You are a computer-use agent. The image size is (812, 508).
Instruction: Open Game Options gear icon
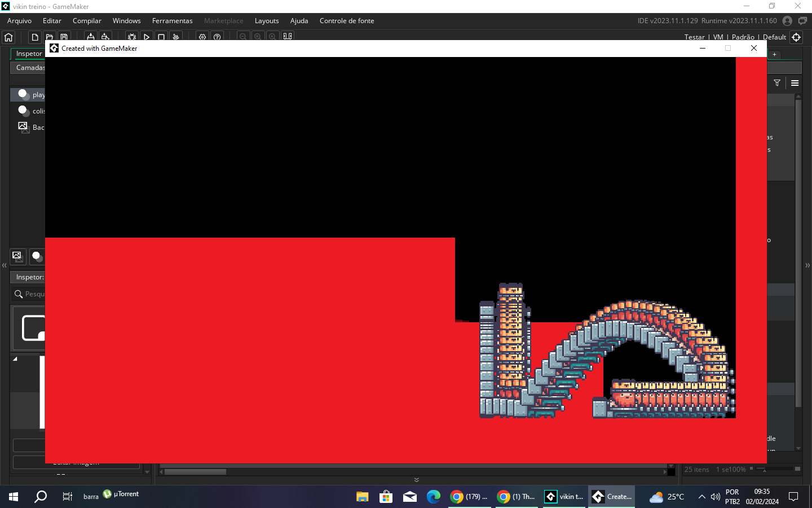[202, 37]
